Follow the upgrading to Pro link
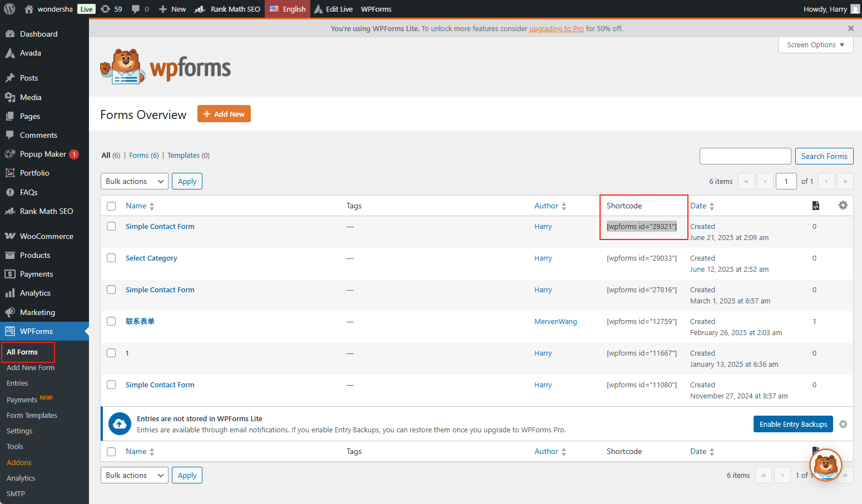This screenshot has width=862, height=504. pyautogui.click(x=556, y=28)
